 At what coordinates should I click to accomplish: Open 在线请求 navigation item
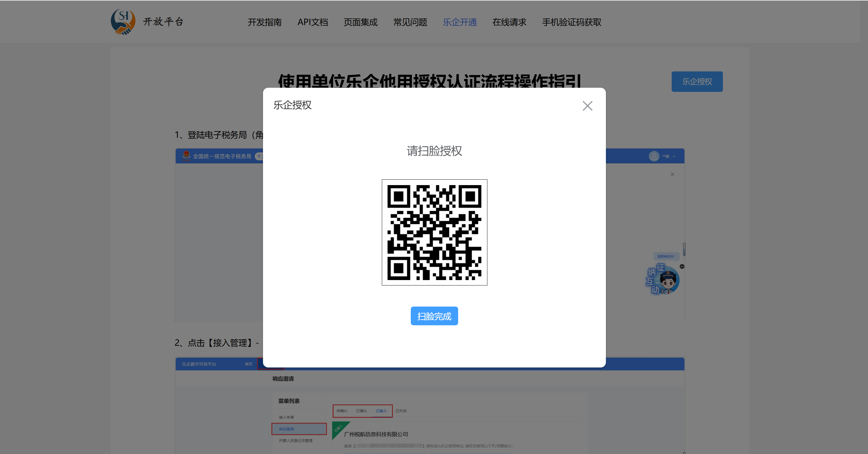click(x=509, y=22)
